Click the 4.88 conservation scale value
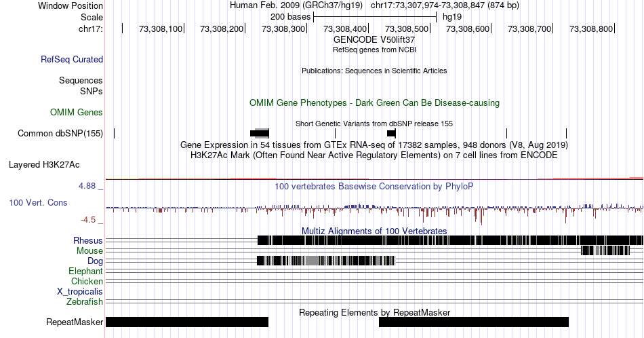 coord(87,186)
